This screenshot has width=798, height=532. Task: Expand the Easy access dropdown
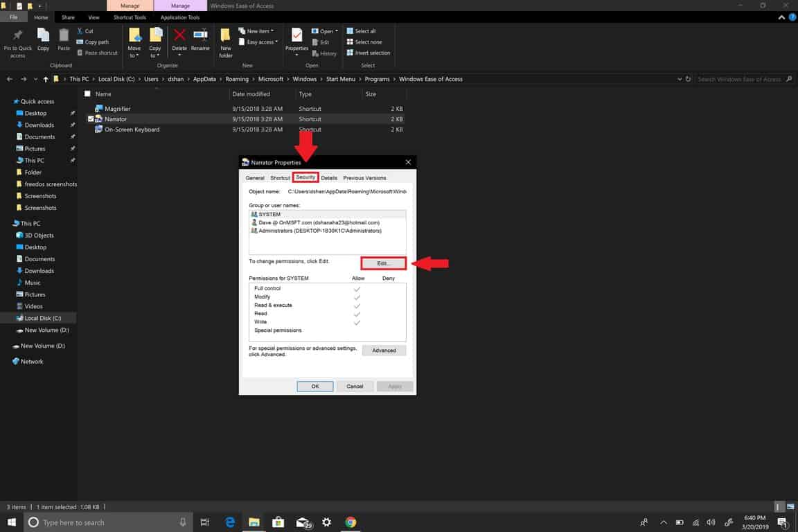tap(262, 42)
